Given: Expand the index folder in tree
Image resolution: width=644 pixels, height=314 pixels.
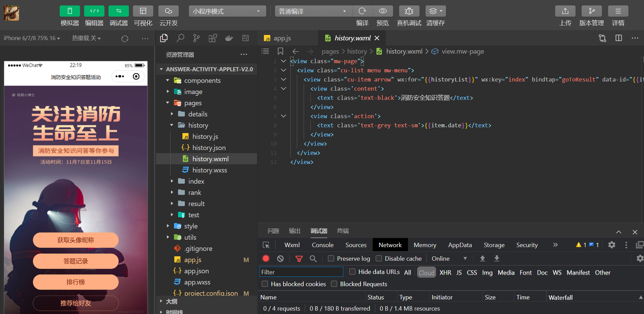Looking at the screenshot, I should [x=196, y=181].
